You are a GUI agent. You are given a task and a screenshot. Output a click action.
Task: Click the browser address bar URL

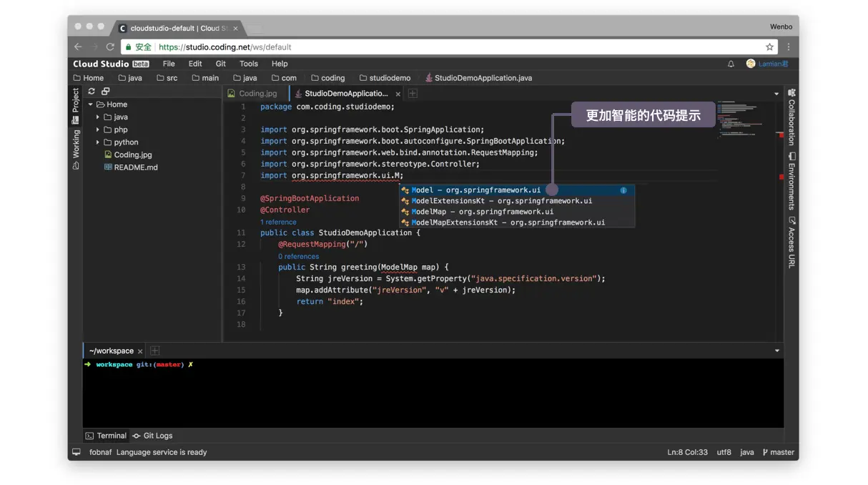(x=225, y=47)
